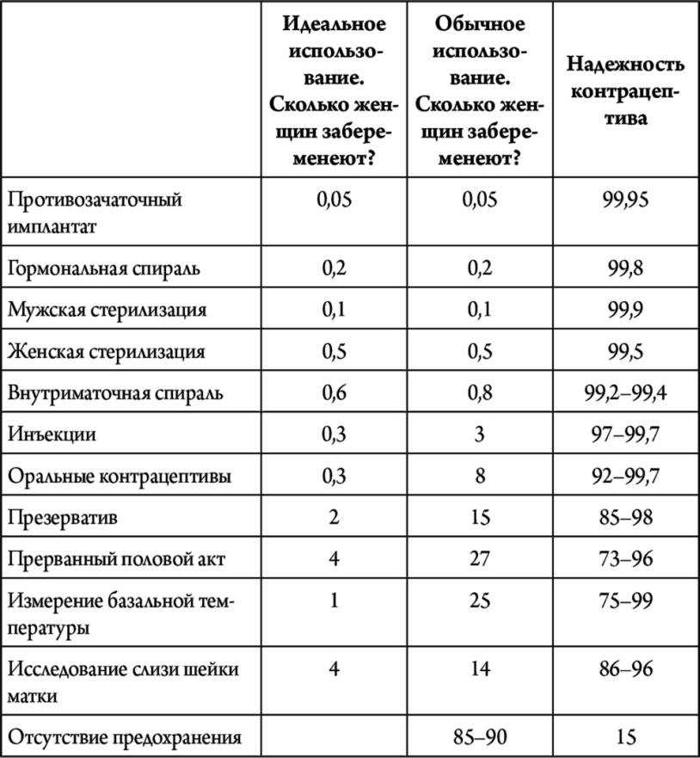Select the 'Гормональная спираль' row label
Viewport: 700px width, 758px height.
[x=103, y=268]
